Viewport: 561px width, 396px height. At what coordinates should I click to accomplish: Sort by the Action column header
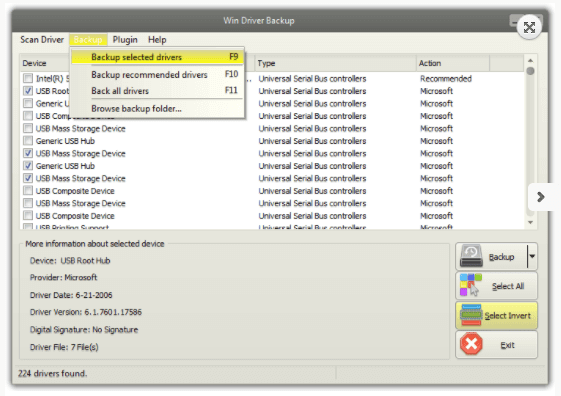point(453,63)
